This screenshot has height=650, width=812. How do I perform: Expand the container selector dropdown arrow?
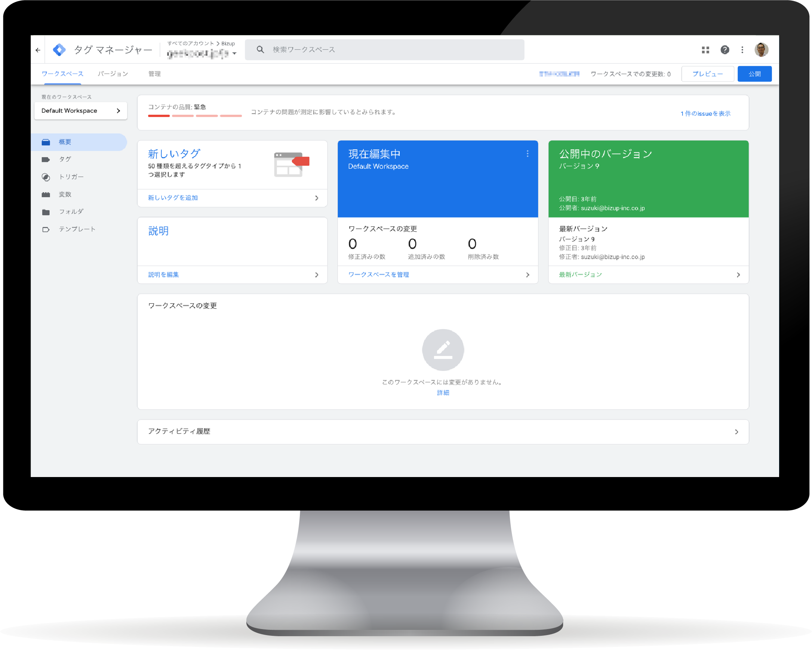(235, 53)
